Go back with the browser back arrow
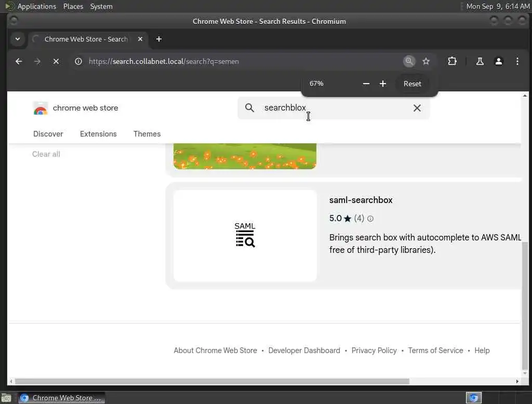 pyautogui.click(x=19, y=61)
